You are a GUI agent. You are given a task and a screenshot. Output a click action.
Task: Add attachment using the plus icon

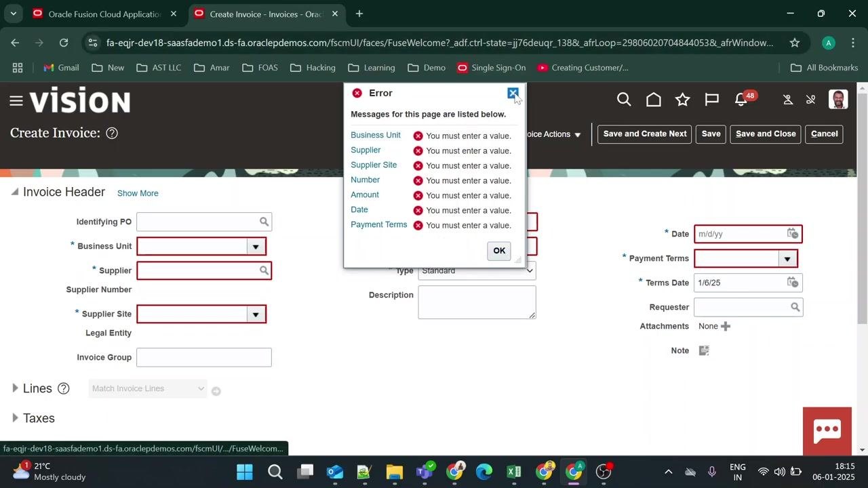726,326
